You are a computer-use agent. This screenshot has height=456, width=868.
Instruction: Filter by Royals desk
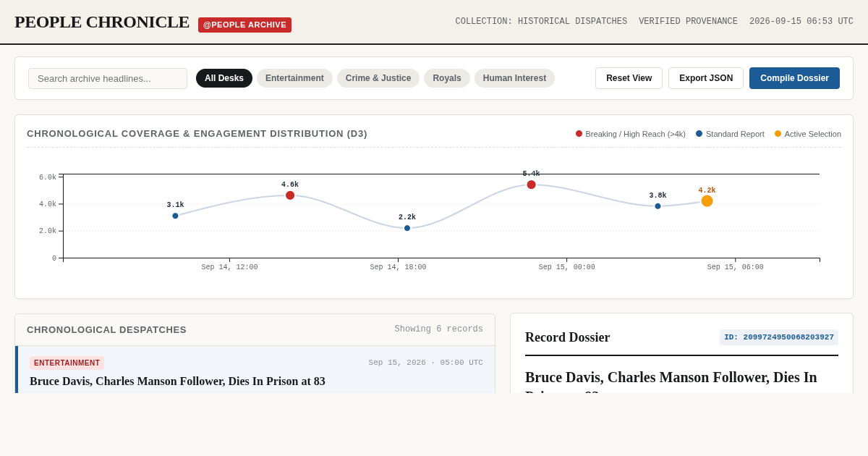[447, 78]
